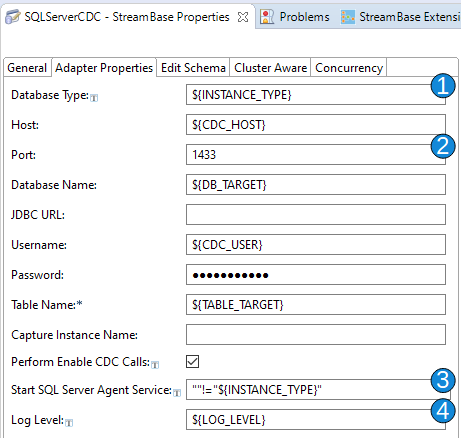Image resolution: width=461 pixels, height=438 pixels.
Task: Click the Perform Enable CDC Calls info icon
Action: 155,365
